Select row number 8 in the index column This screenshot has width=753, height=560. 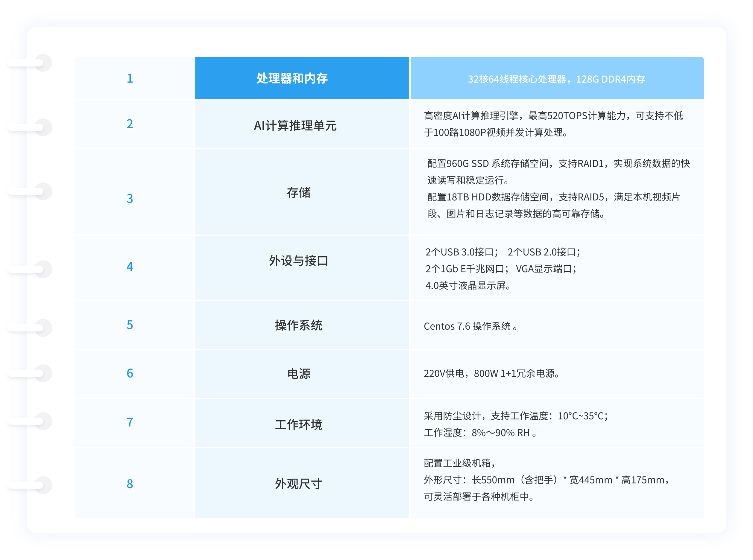pyautogui.click(x=130, y=484)
